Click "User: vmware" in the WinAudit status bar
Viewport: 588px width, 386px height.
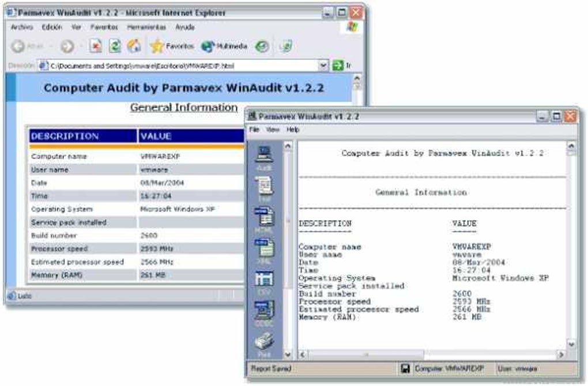click(518, 369)
